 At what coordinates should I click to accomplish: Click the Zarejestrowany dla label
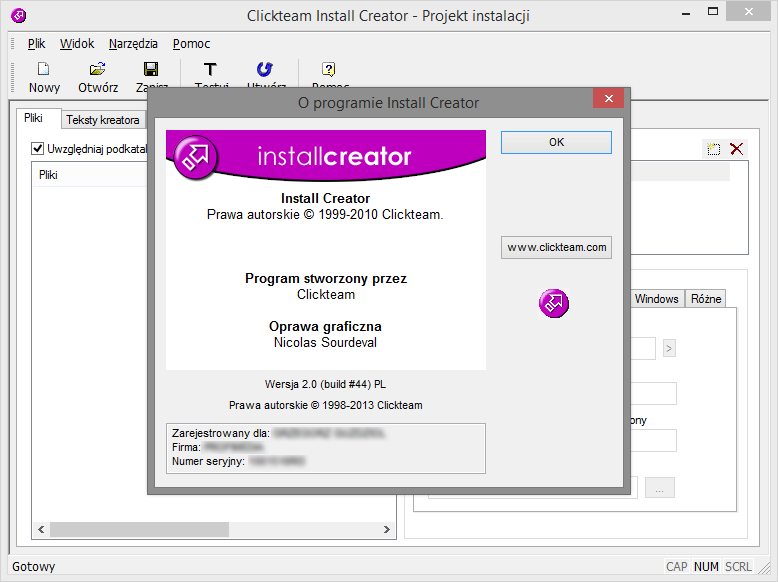(221, 433)
